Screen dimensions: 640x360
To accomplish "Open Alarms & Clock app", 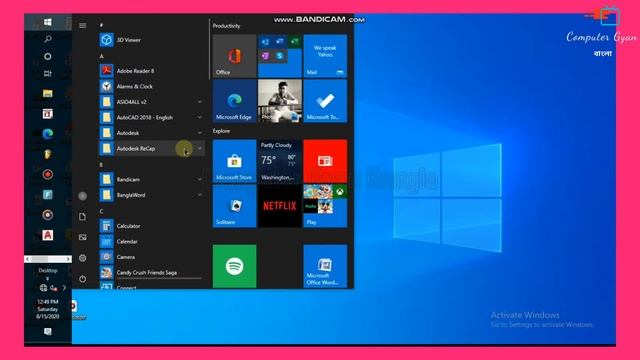I will [151, 86].
